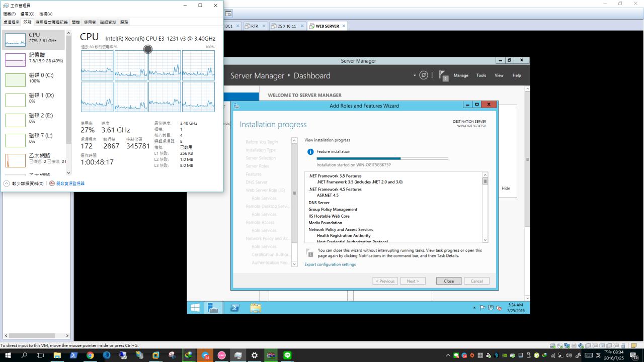Screen dimensions: 644x362
Task: Click the Start button in the VM
Action: (x=195, y=308)
